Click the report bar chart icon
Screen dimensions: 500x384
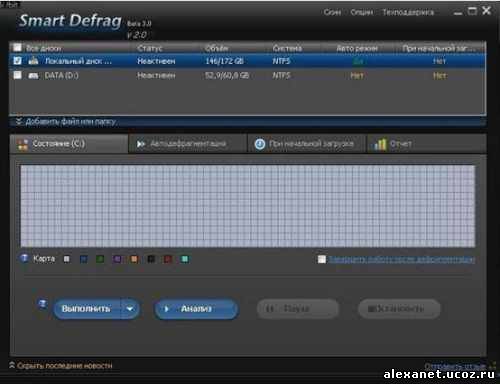coord(380,144)
